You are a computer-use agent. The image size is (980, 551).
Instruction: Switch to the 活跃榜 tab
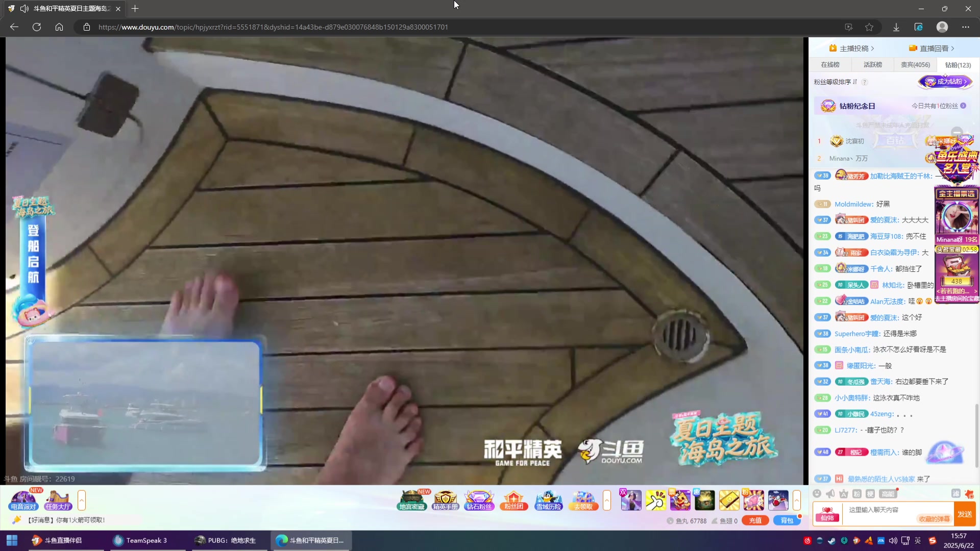(873, 65)
